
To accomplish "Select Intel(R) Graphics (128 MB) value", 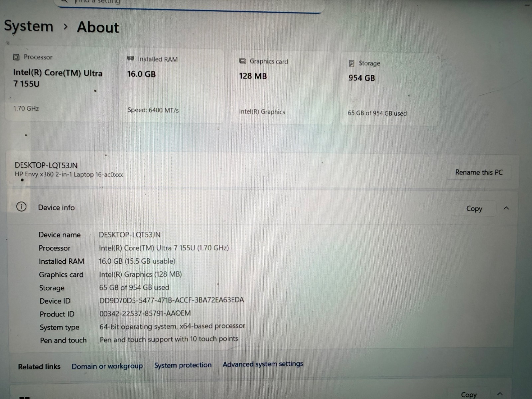I will pos(140,274).
